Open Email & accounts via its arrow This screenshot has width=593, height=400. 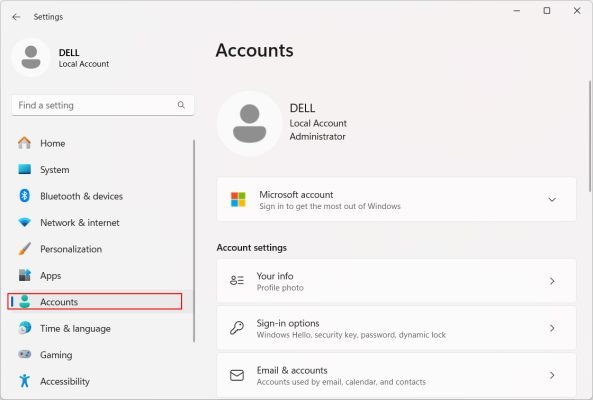pos(552,375)
